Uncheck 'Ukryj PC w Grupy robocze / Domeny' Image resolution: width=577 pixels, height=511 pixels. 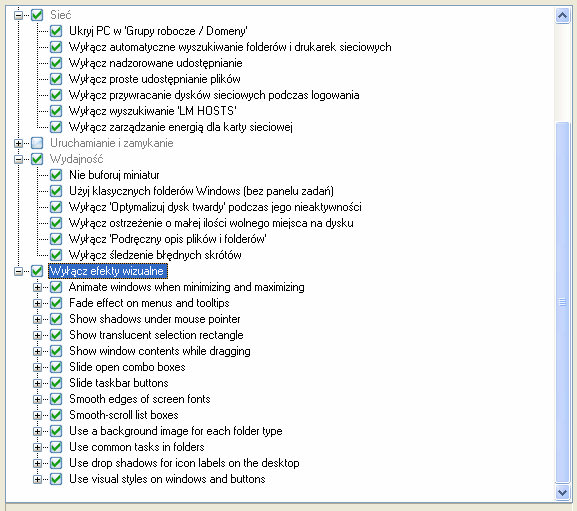point(56,31)
